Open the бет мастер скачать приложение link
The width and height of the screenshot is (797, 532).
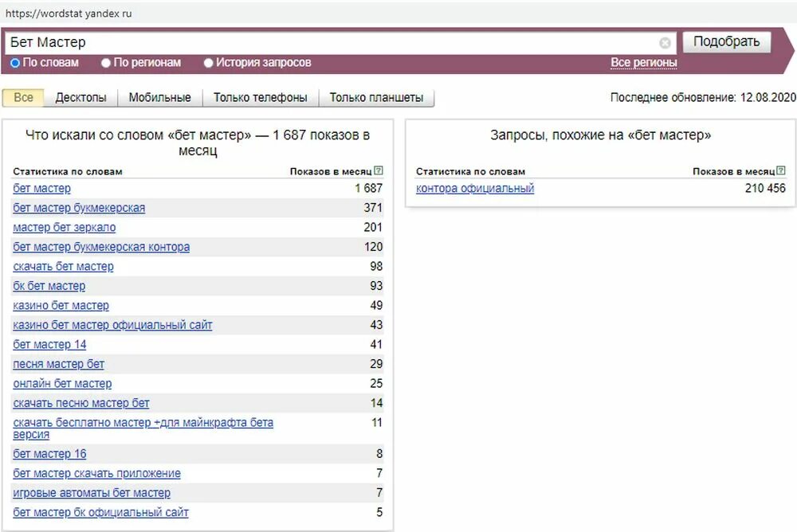tap(96, 474)
